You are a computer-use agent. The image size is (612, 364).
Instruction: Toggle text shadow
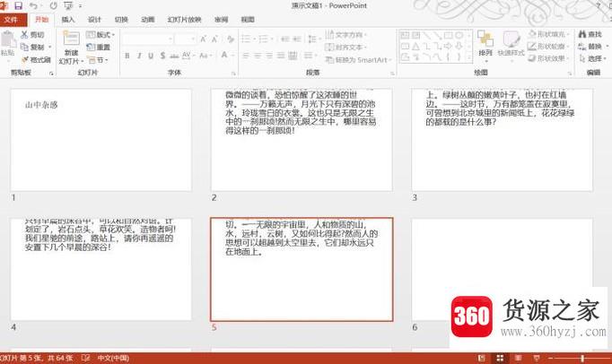point(162,56)
